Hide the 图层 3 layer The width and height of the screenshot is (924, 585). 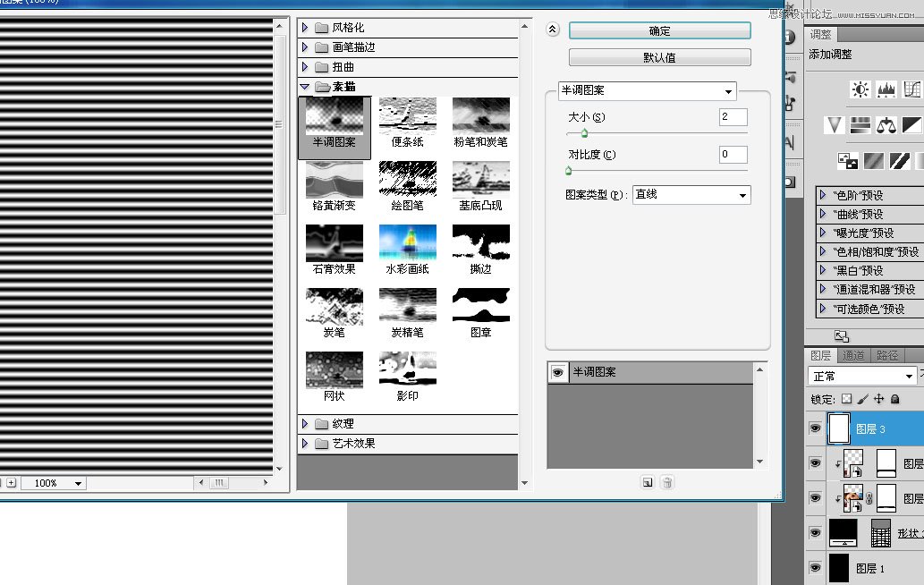pos(815,428)
